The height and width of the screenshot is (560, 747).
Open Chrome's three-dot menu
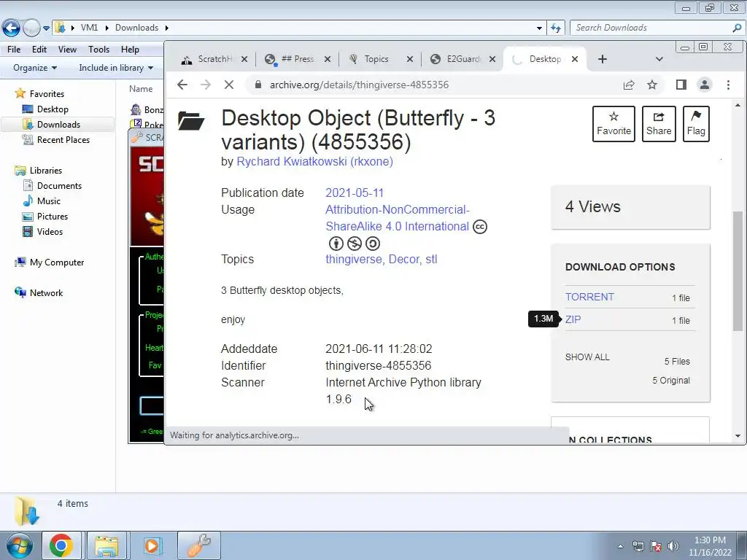(x=729, y=85)
